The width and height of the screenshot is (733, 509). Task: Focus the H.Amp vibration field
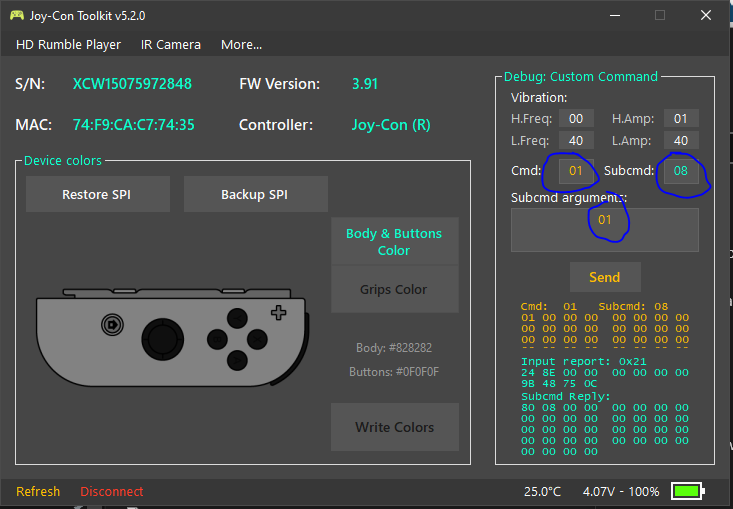[681, 118]
